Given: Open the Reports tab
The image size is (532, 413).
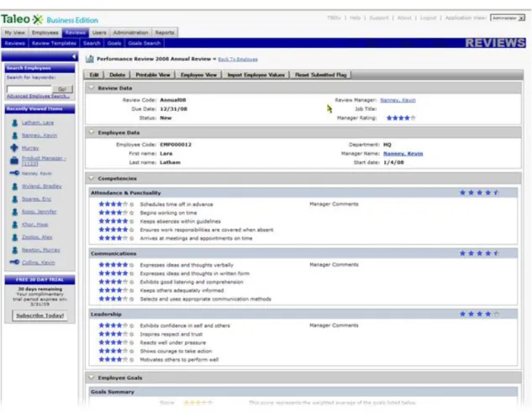Looking at the screenshot, I should tap(165, 33).
